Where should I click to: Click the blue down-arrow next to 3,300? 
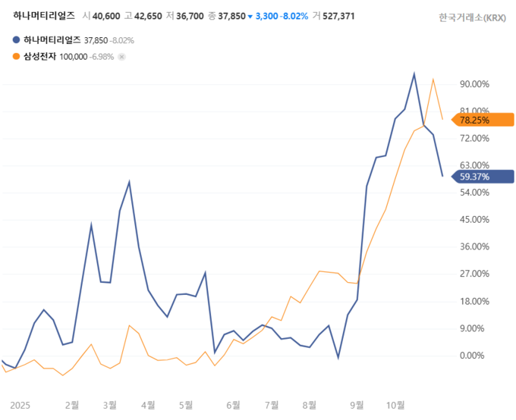[250, 16]
